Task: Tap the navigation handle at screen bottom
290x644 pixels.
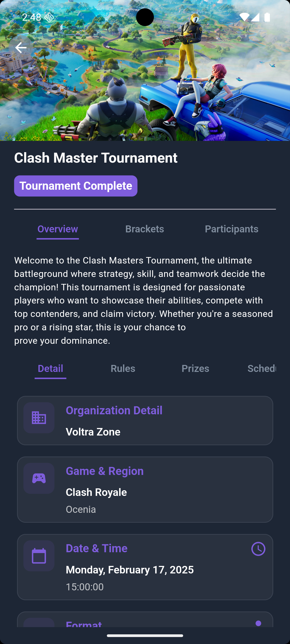Action: (145, 636)
